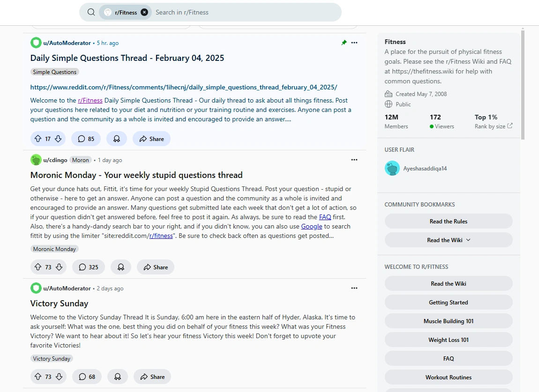Click the FAQ link in Moronic Monday post
Screen dimensions: 539x392
(325, 217)
